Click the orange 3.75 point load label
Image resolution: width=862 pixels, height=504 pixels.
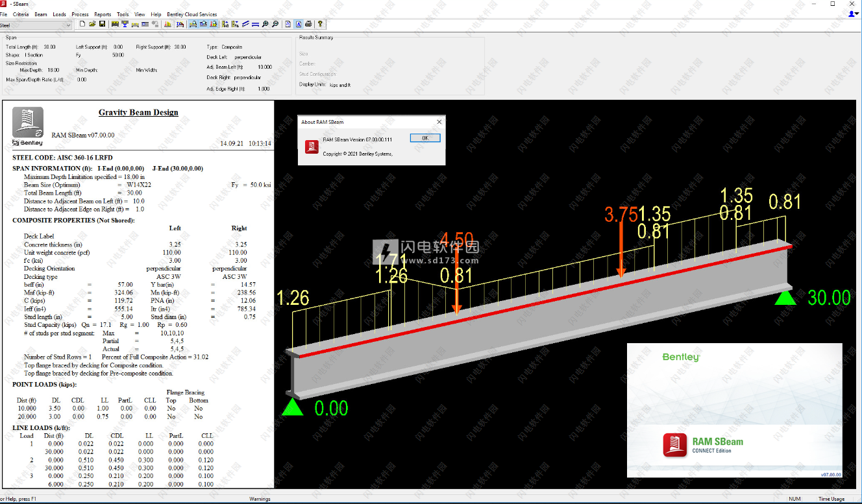point(621,215)
